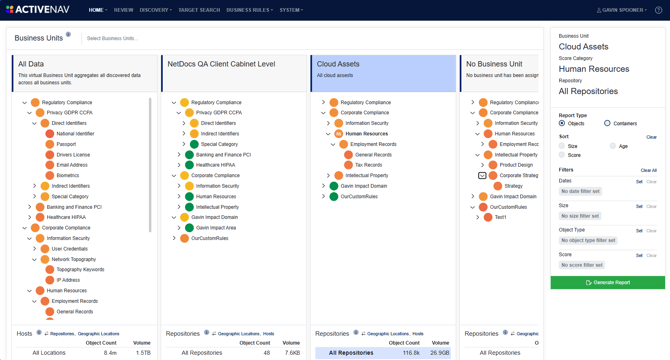Click the red National Identifier score dot

coord(50,134)
